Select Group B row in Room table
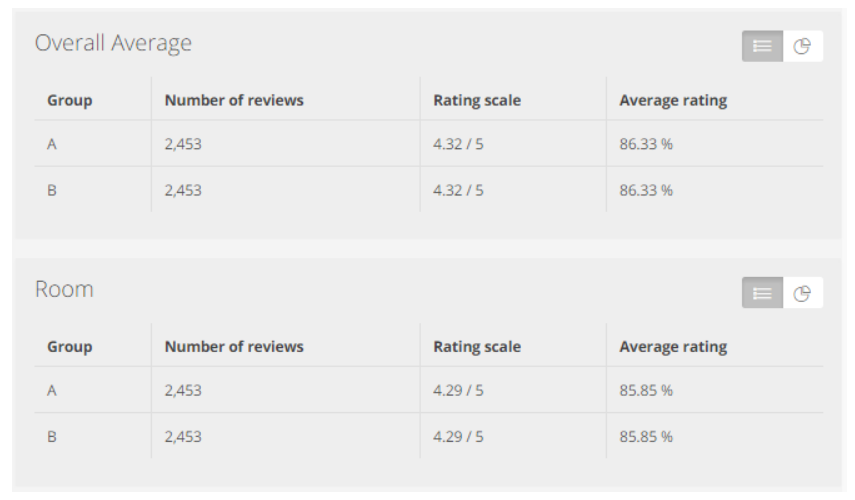This screenshot has height=500, width=855. coord(429,436)
